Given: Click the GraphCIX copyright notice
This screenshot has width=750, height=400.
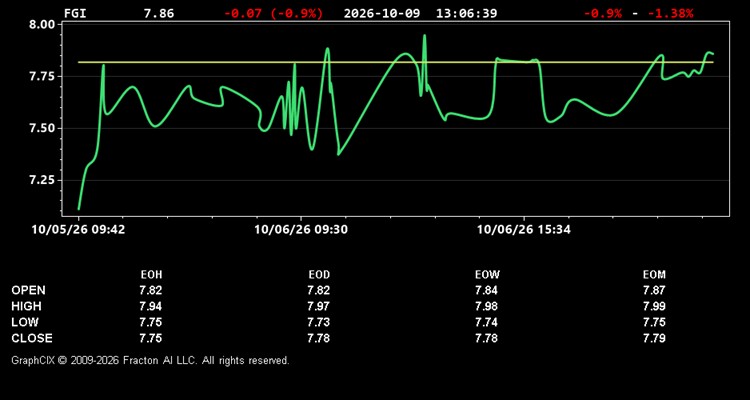Looking at the screenshot, I should 150,360.
